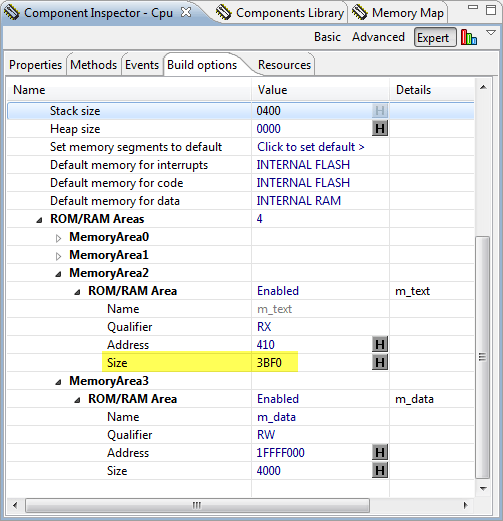This screenshot has height=521, width=503.
Task: Edit the Heap size value 0000
Action: coord(268,129)
